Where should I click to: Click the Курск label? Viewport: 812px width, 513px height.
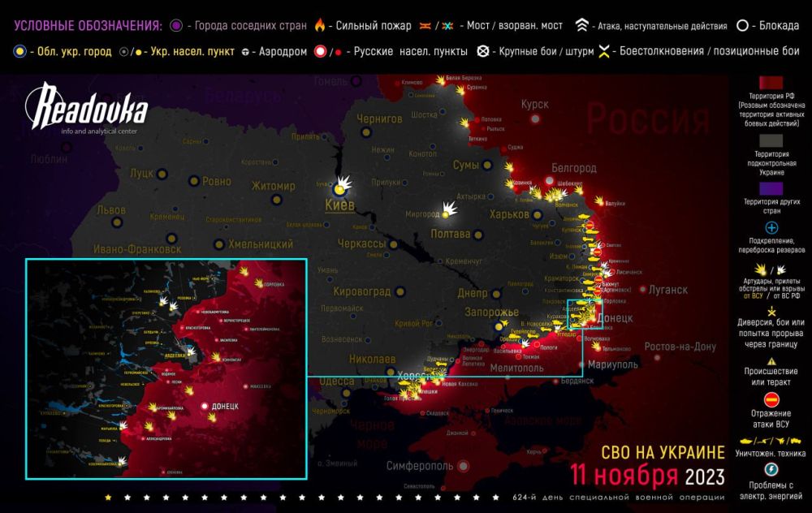(x=535, y=105)
